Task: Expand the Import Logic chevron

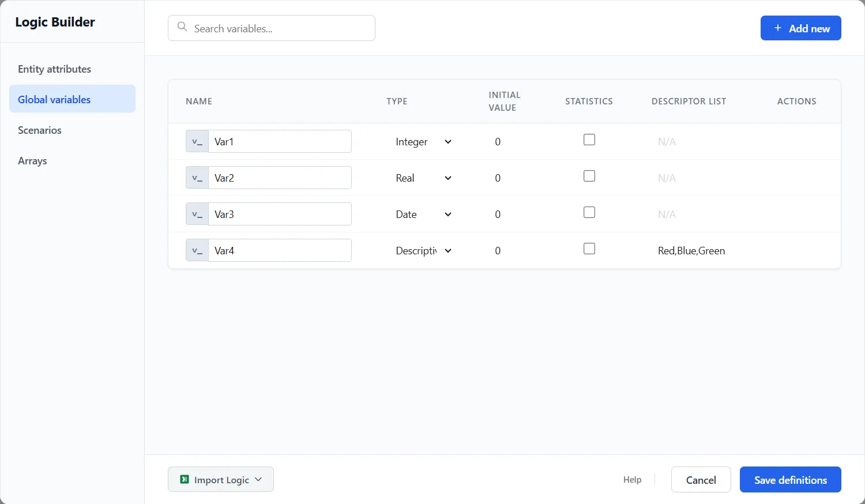Action: [x=258, y=479]
